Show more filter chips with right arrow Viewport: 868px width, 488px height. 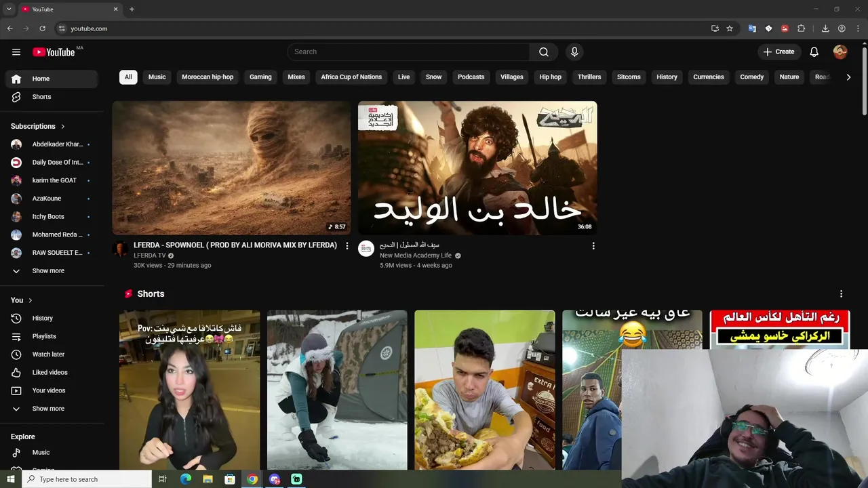point(848,77)
